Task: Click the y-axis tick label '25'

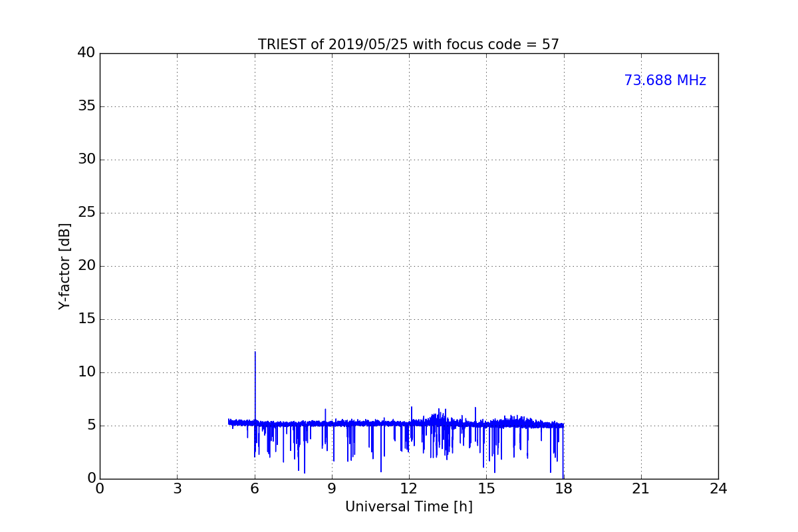Action: click(86, 213)
